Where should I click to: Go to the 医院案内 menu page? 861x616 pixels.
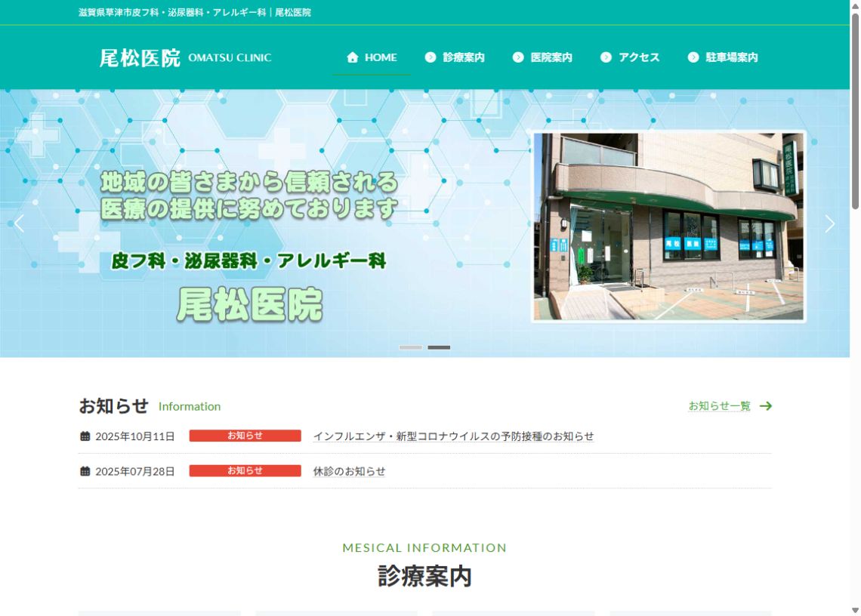click(542, 57)
